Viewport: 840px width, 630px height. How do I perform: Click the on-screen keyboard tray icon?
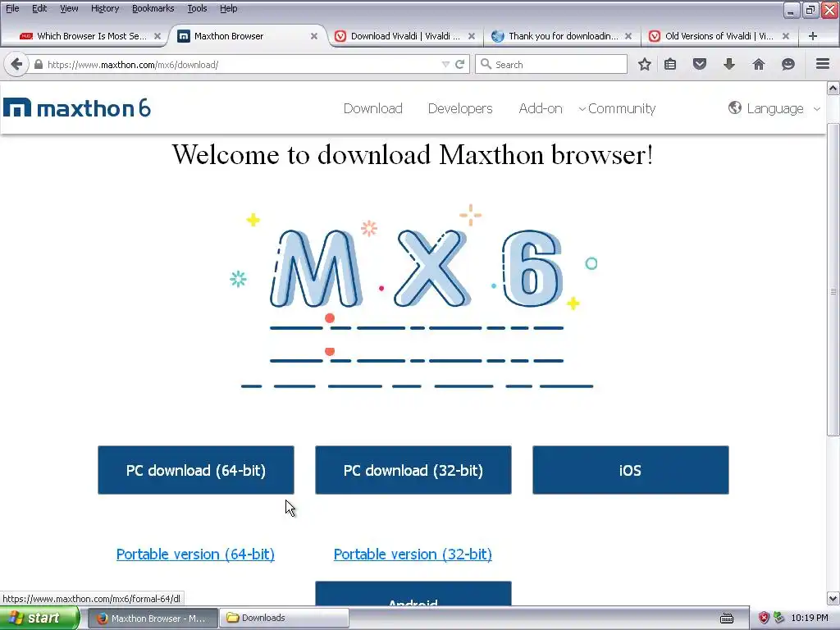pyautogui.click(x=727, y=619)
